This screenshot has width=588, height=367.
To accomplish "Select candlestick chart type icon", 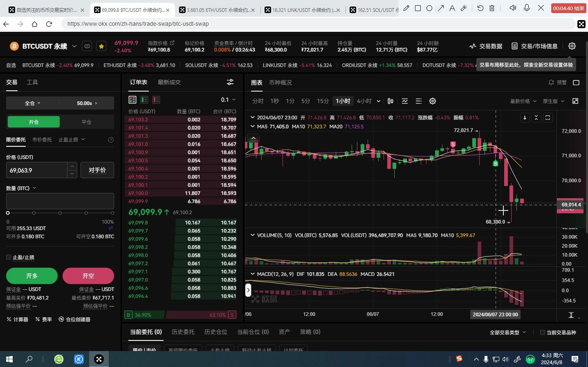I will pos(391,101).
